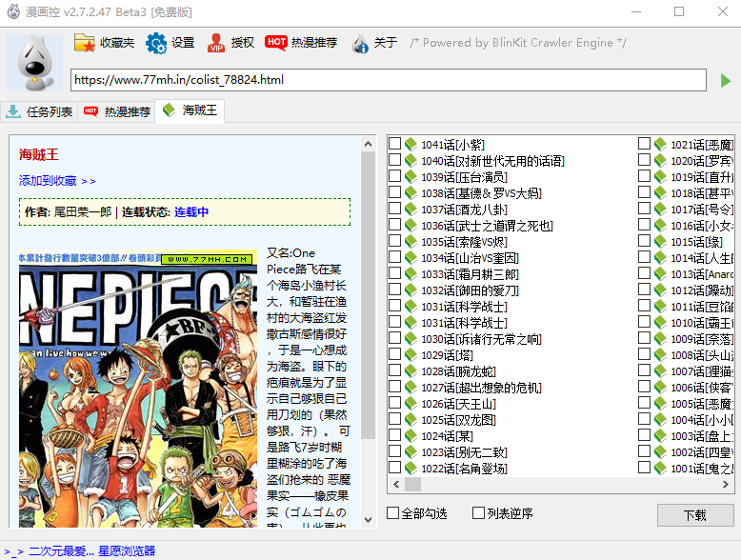This screenshot has width=741, height=560.
Task: Click the info panel vertical scrollbar thumb
Action: [369, 295]
